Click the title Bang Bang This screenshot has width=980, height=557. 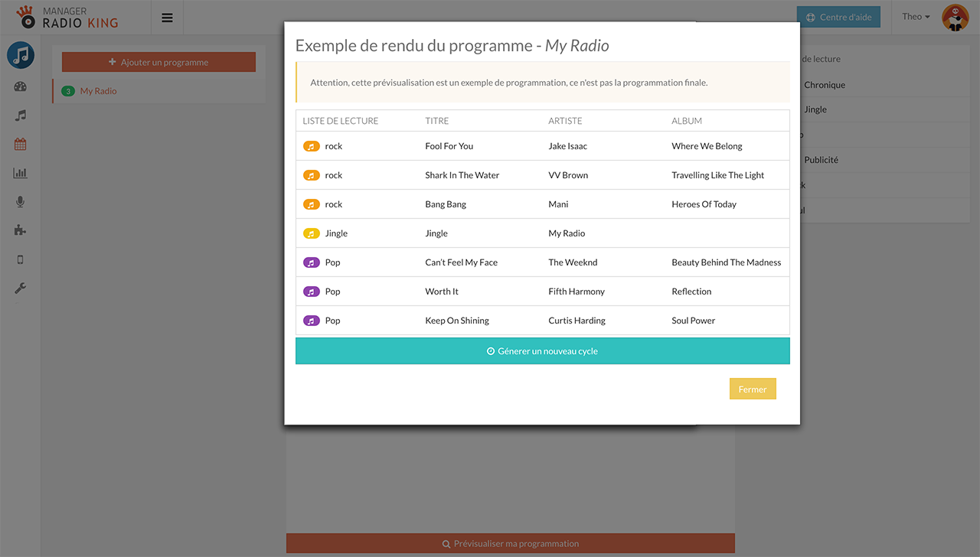(x=446, y=204)
